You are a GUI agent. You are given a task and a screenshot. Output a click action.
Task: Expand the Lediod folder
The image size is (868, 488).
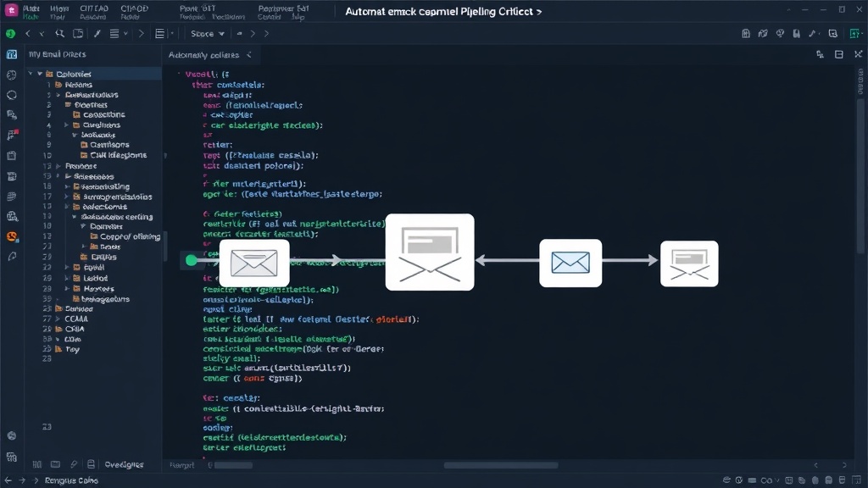[x=66, y=278]
